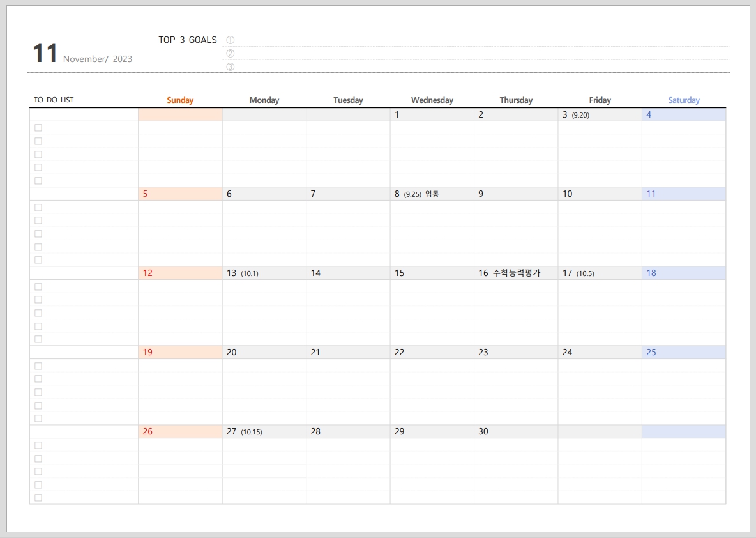The height and width of the screenshot is (538, 756).
Task: Click Saturday date 11 in the calendar grid
Action: click(684, 194)
